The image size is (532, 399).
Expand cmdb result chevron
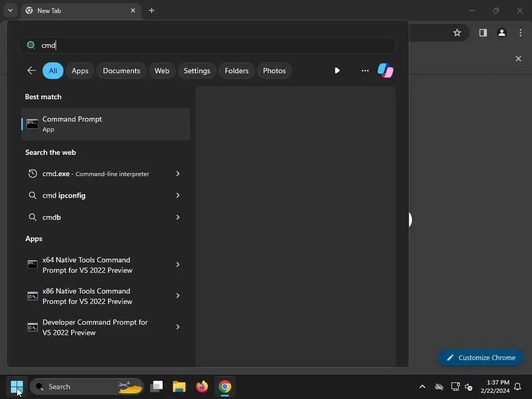click(x=178, y=217)
